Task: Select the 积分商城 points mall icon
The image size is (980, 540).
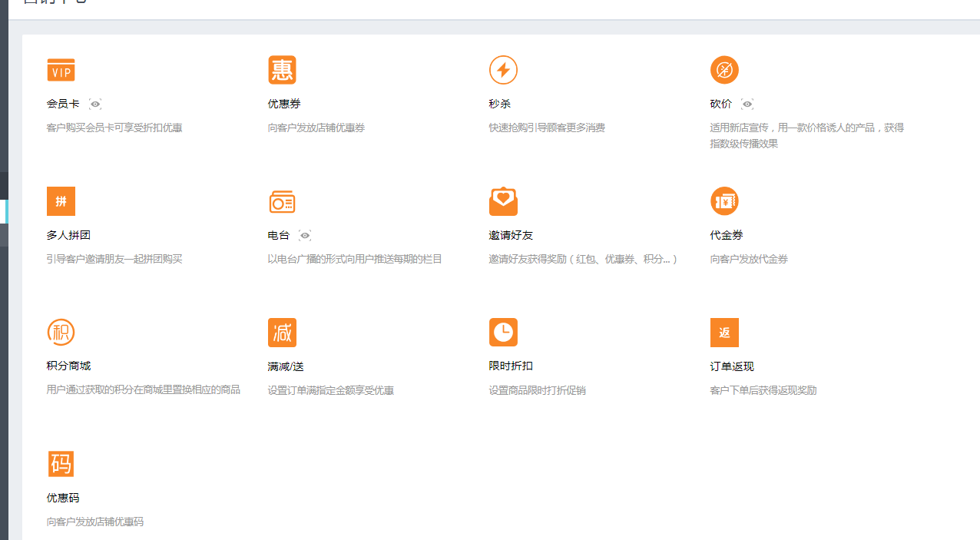Action: tap(61, 332)
